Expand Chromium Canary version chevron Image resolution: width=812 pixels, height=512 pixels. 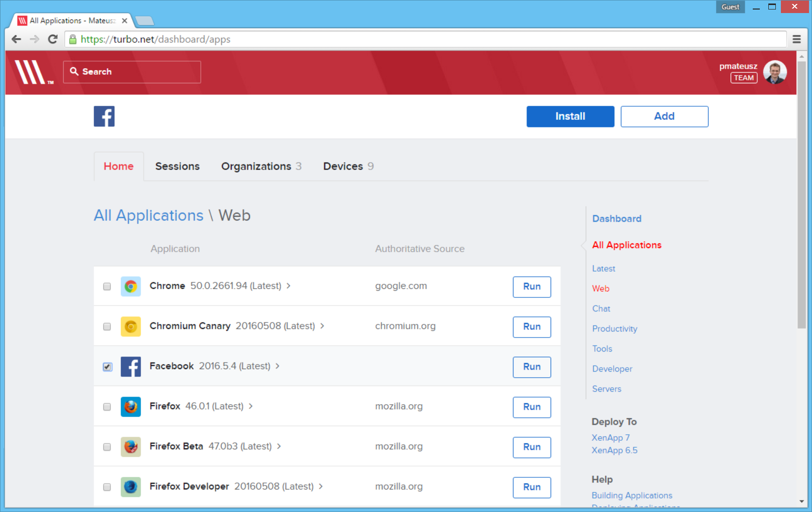point(322,326)
